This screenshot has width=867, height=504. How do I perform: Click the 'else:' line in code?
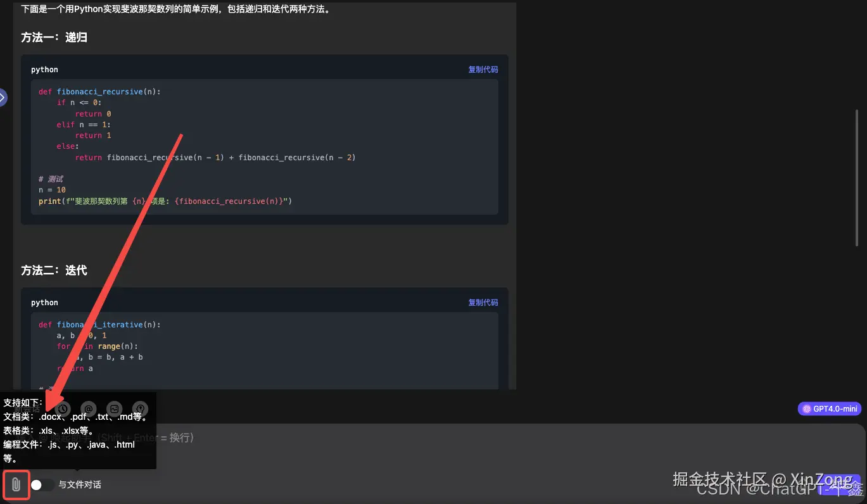pyautogui.click(x=68, y=146)
